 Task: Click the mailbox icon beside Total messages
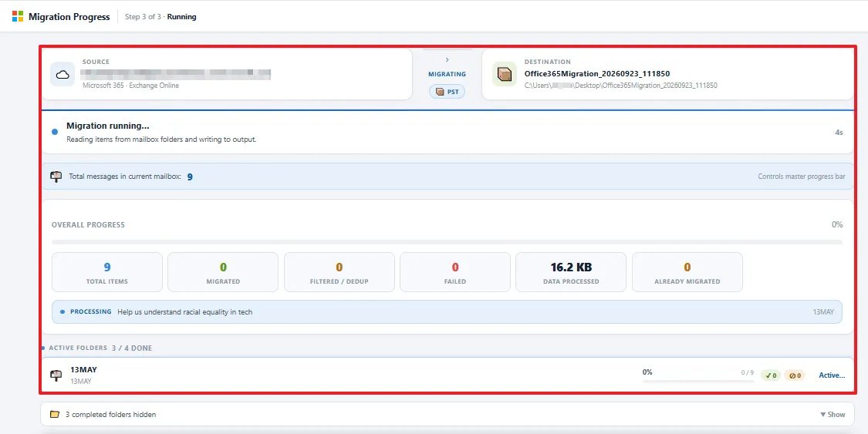click(x=56, y=177)
